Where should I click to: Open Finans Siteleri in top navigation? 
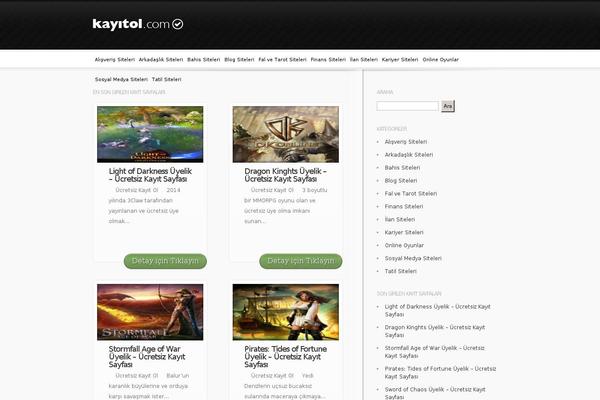point(328,60)
